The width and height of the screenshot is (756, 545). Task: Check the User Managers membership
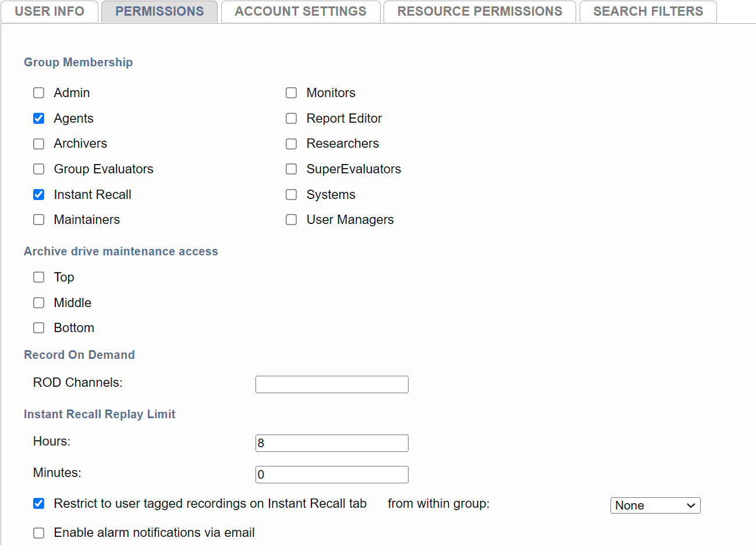click(291, 219)
